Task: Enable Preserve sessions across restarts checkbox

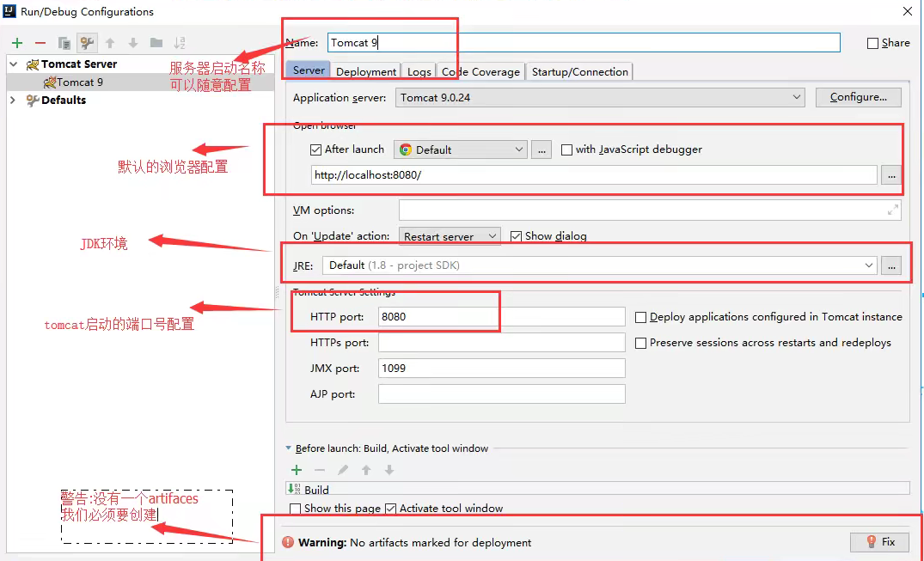Action: [640, 343]
